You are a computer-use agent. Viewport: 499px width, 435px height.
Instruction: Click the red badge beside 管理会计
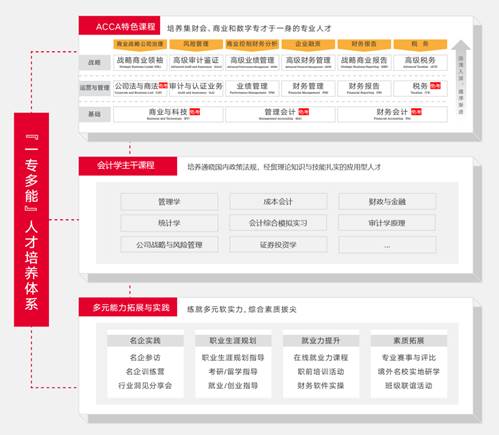pos(303,112)
